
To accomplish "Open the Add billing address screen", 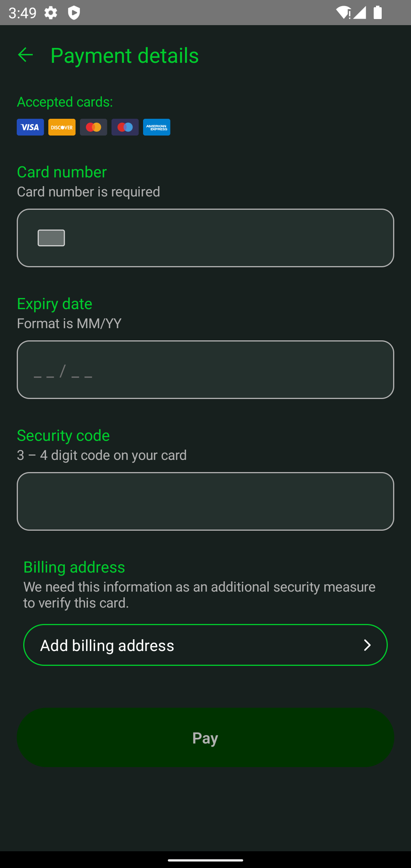I will (205, 645).
